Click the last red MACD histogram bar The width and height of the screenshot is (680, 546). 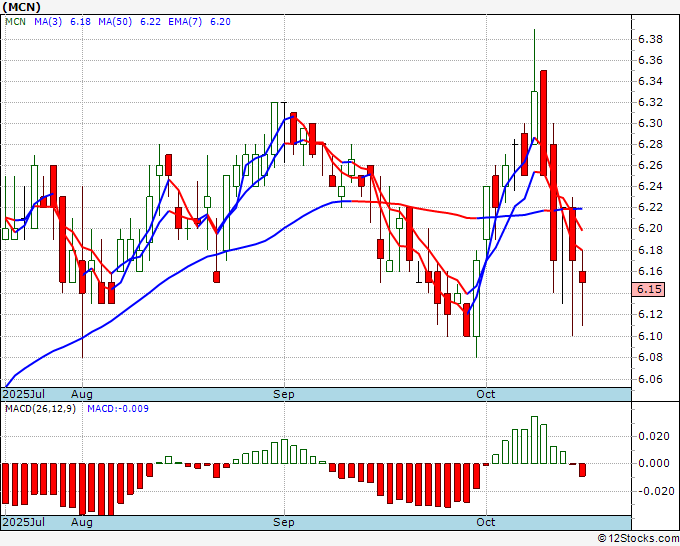click(582, 470)
